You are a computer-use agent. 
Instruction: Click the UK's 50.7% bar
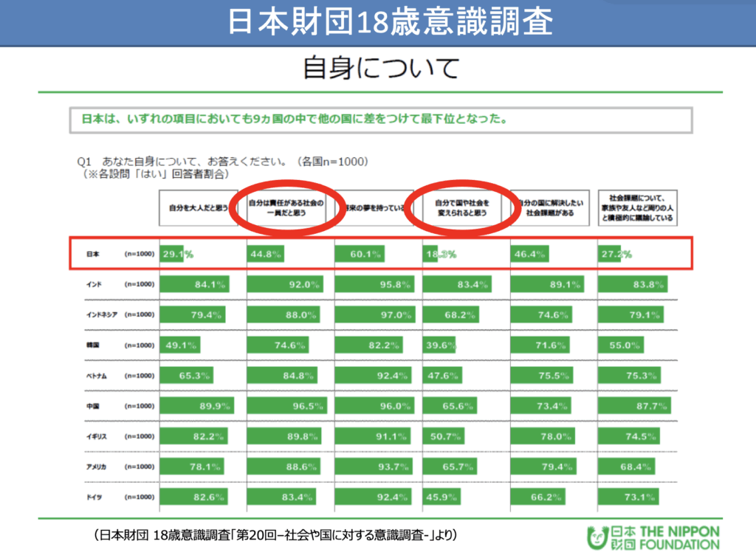point(444,436)
